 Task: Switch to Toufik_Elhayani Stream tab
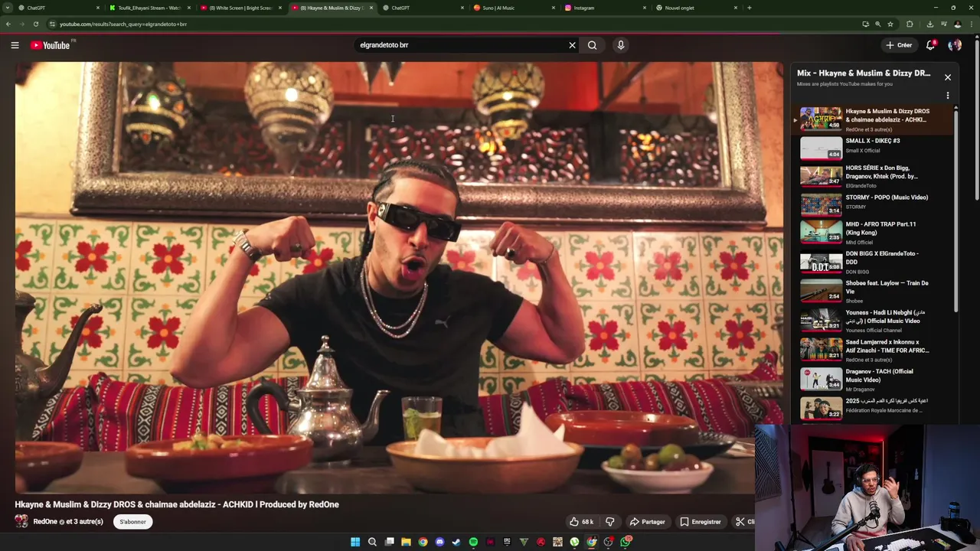[149, 8]
